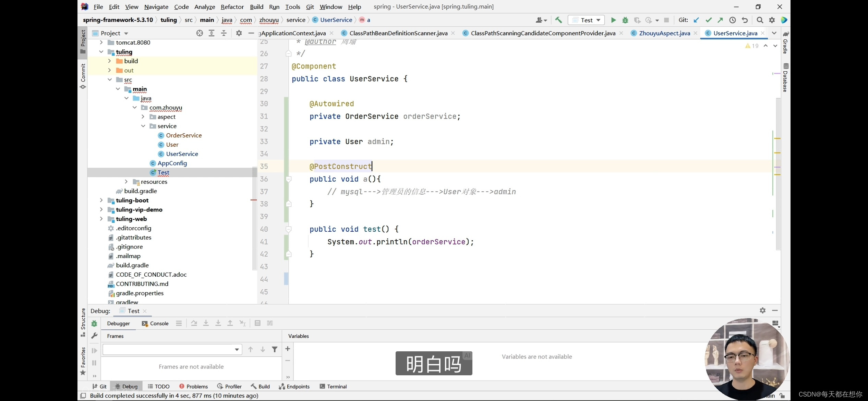Click the Resume Program debugger icon
The image size is (868, 401).
coord(94,350)
